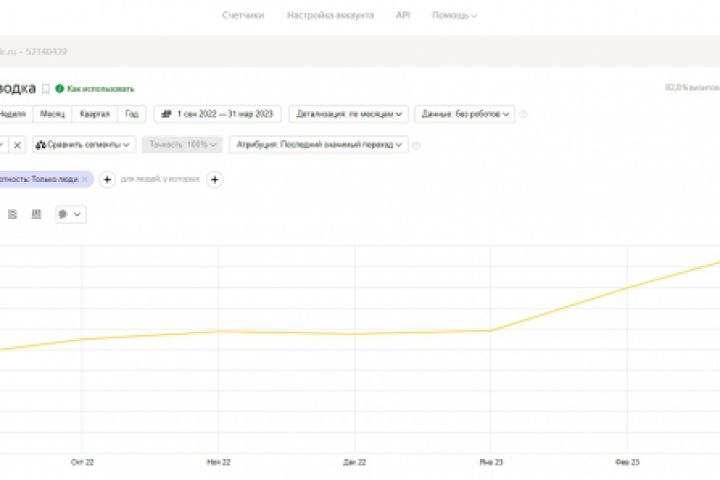Open the 'Счетчики' menu item
Viewport: 720px width, 480px height.
[x=243, y=16]
